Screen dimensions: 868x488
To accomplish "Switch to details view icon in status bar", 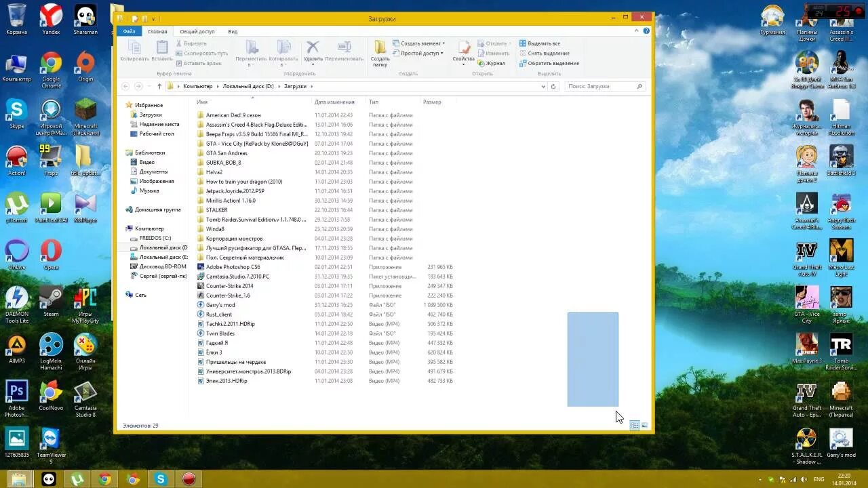I will pos(635,426).
